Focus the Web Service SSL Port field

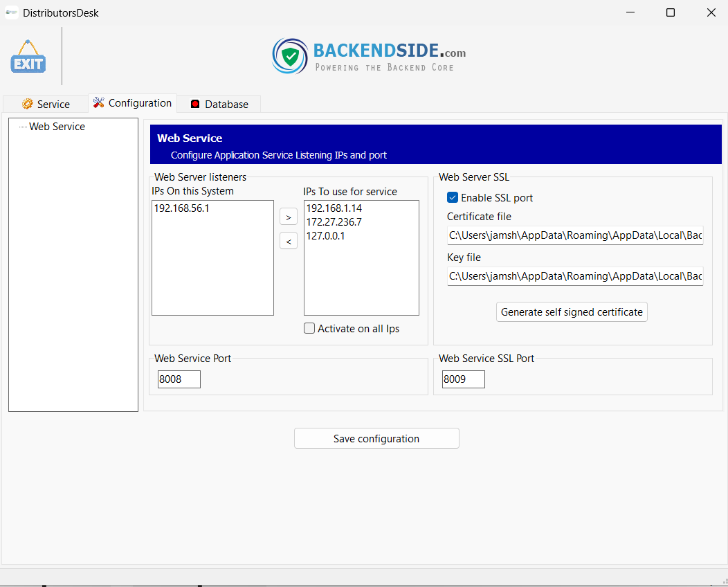coord(463,379)
